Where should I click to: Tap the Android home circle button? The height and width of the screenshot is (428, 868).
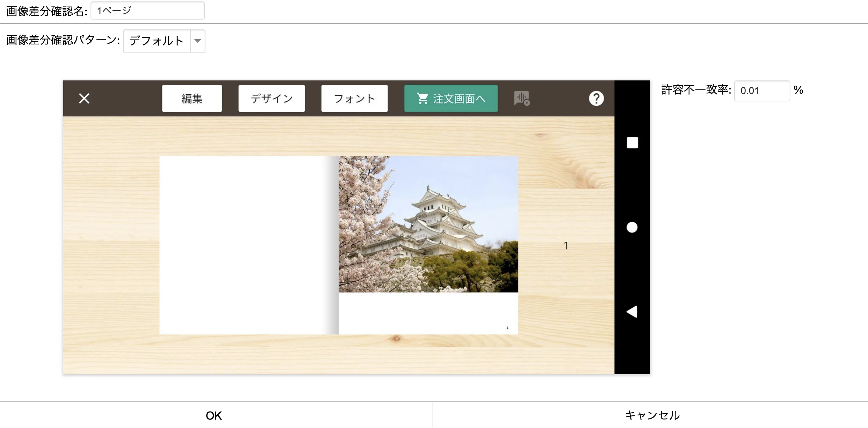click(x=632, y=227)
